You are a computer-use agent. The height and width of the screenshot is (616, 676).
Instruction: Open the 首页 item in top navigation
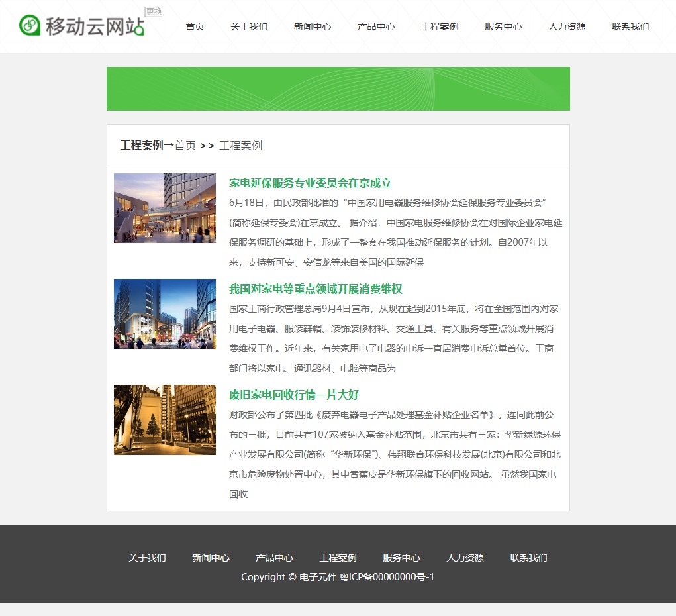tap(195, 27)
